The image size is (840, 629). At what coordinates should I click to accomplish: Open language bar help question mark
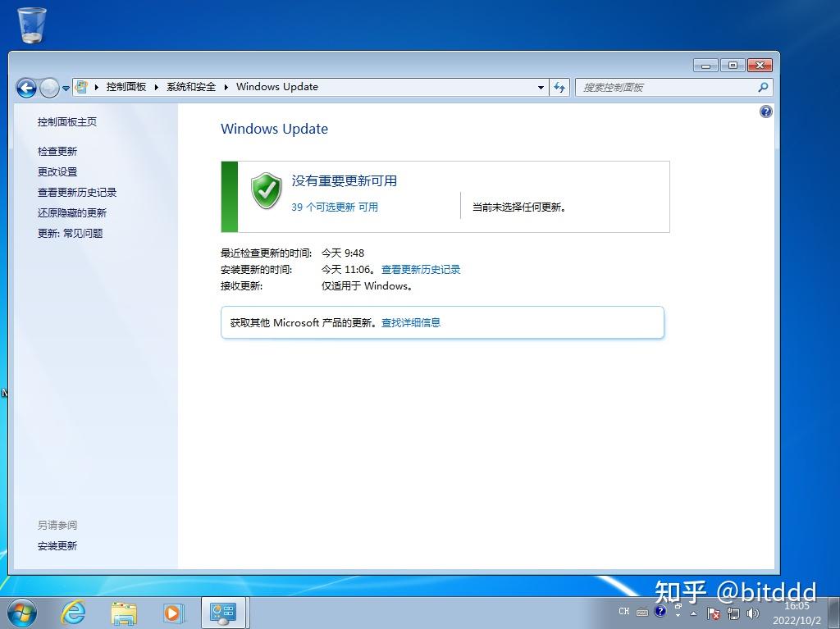tap(660, 611)
